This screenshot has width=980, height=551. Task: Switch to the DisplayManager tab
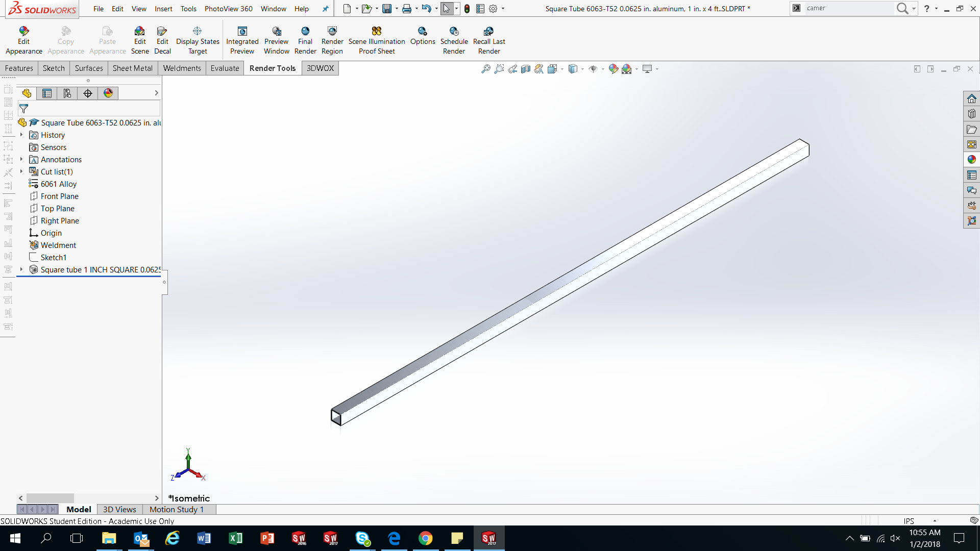click(x=108, y=93)
